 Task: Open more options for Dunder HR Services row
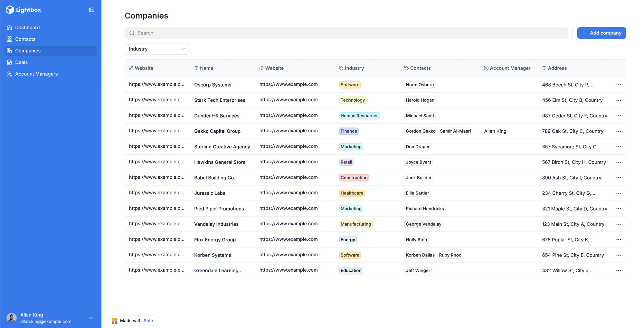pyautogui.click(x=618, y=116)
